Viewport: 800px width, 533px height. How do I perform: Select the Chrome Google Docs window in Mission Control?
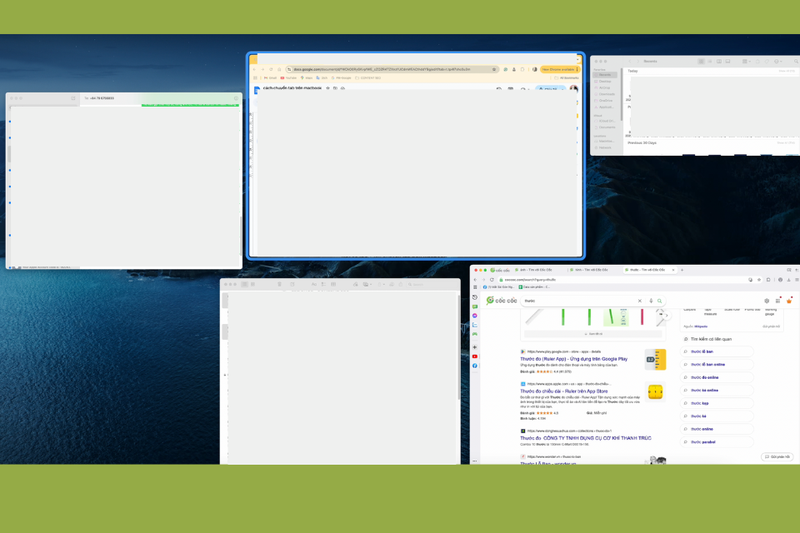(416, 156)
